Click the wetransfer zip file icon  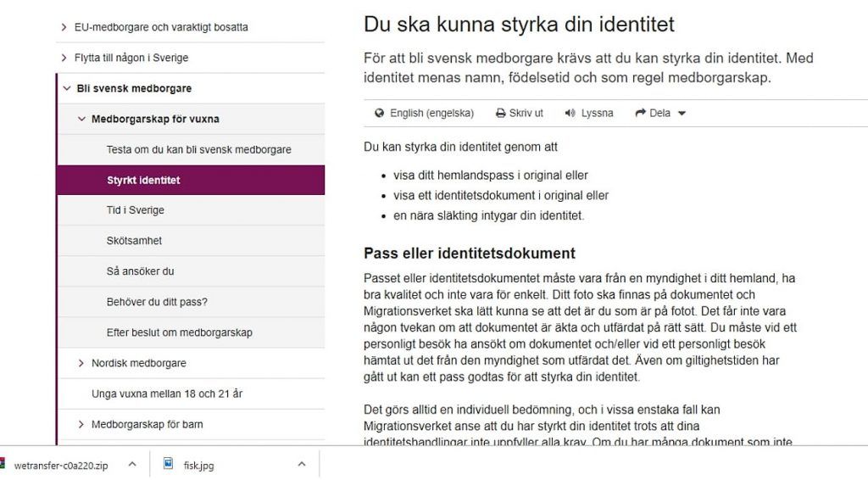pos(3,464)
